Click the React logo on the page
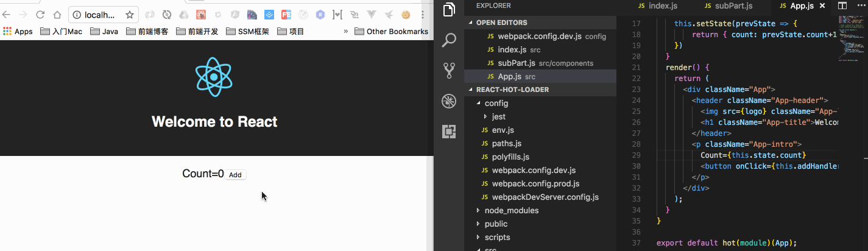This screenshot has width=868, height=251. click(x=214, y=77)
